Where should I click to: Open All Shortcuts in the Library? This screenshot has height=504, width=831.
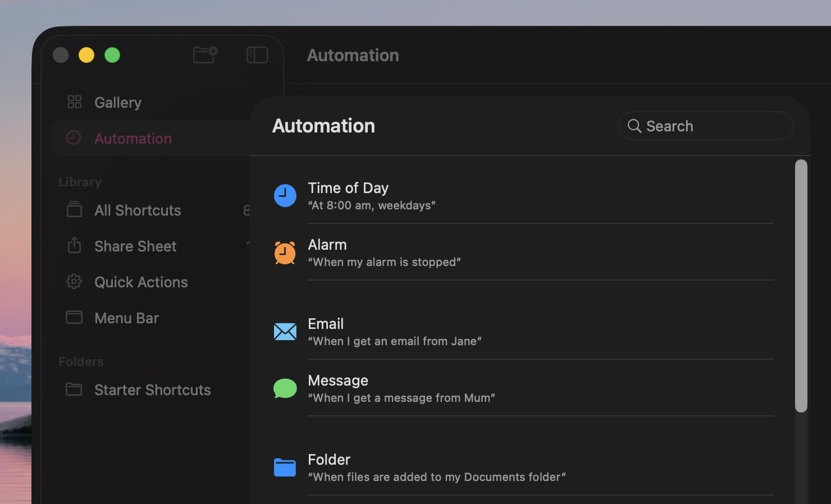[x=138, y=210]
